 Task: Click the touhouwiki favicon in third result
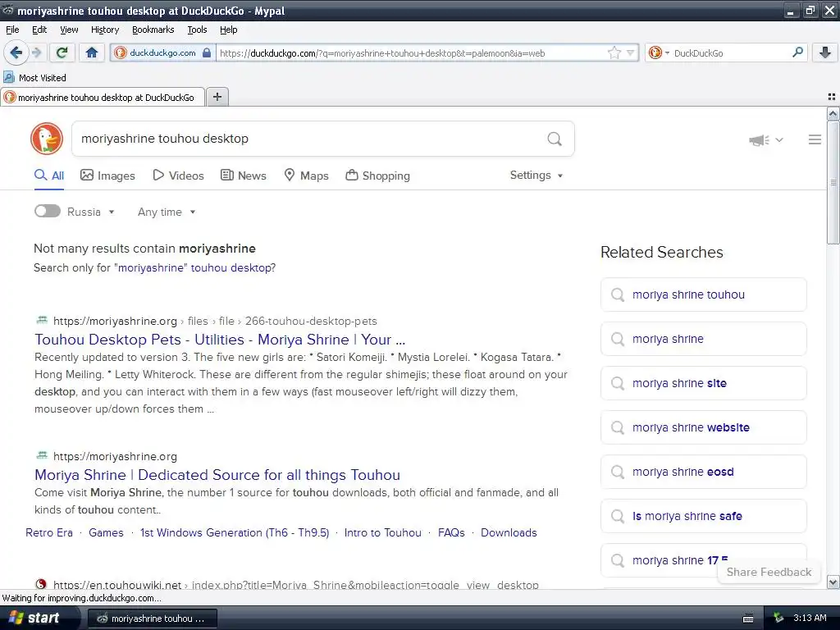[41, 584]
